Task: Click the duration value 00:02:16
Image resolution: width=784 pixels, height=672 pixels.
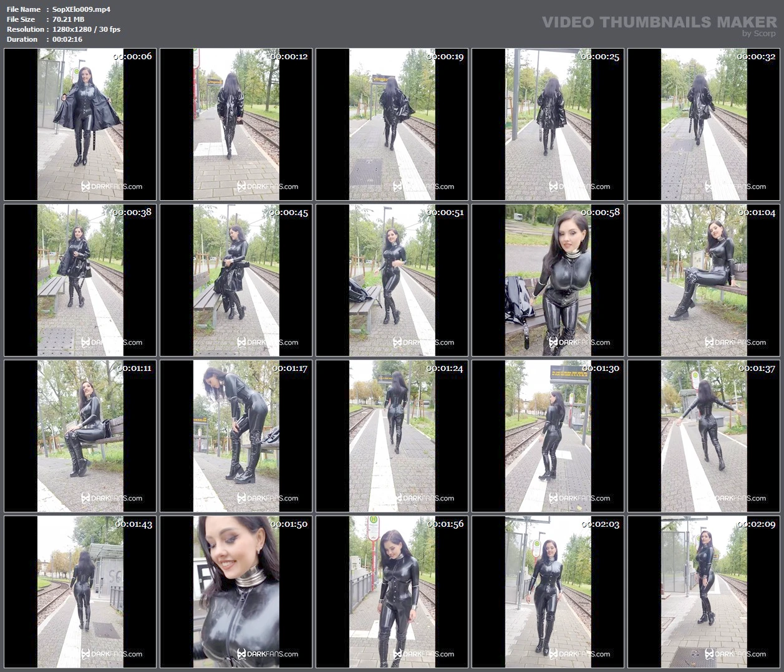Action: pos(67,39)
